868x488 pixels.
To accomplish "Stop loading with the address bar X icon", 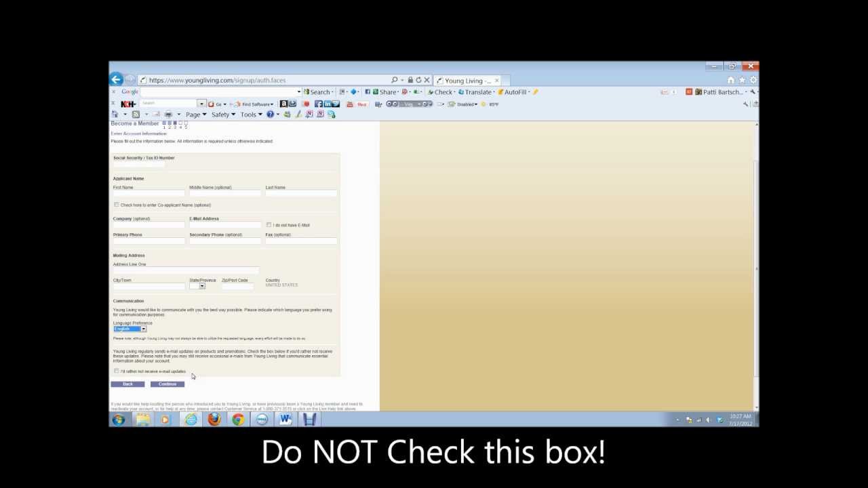I will 427,80.
